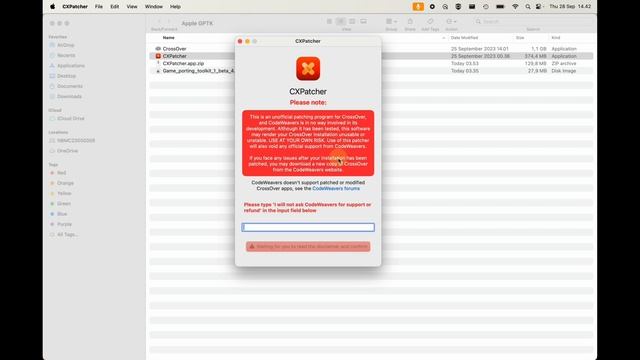This screenshot has height=360, width=640.
Task: Open the Action dropdown in Finder toolbar
Action: pyautogui.click(x=451, y=21)
